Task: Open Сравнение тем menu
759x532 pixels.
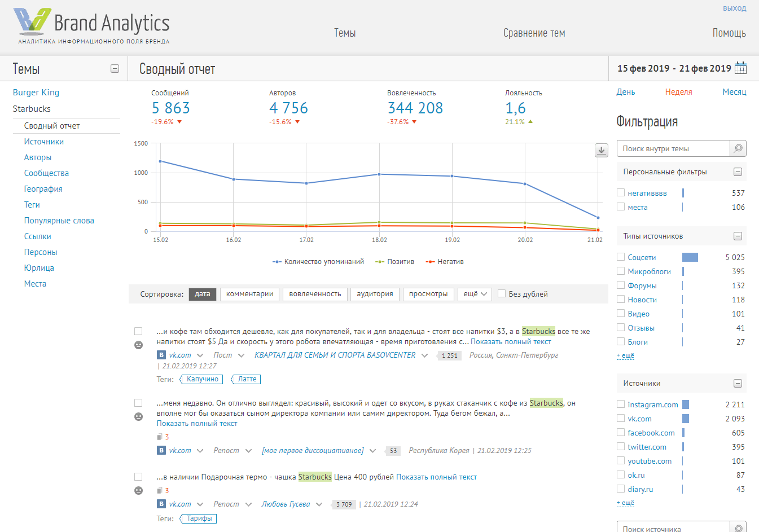Action: [534, 33]
